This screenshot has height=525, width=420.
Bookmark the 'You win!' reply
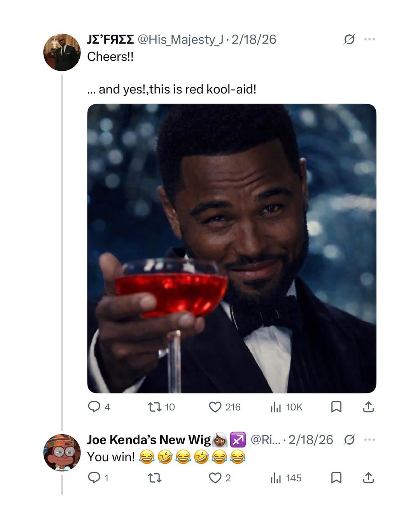click(x=336, y=478)
